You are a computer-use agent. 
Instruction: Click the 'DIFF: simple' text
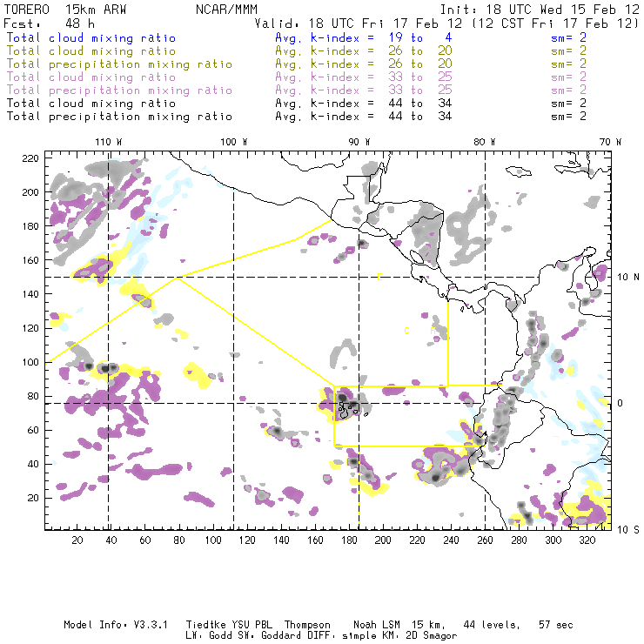pyautogui.click(x=342, y=636)
